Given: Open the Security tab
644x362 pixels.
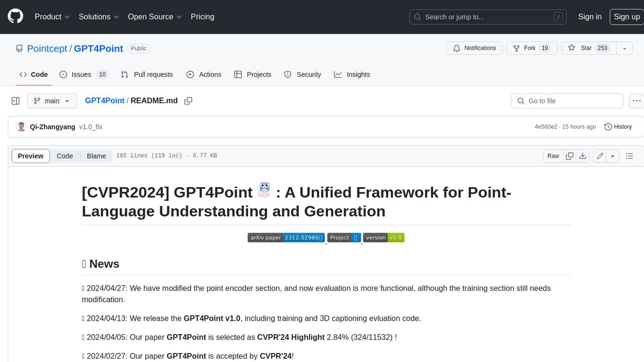Looking at the screenshot, I should pos(302,74).
